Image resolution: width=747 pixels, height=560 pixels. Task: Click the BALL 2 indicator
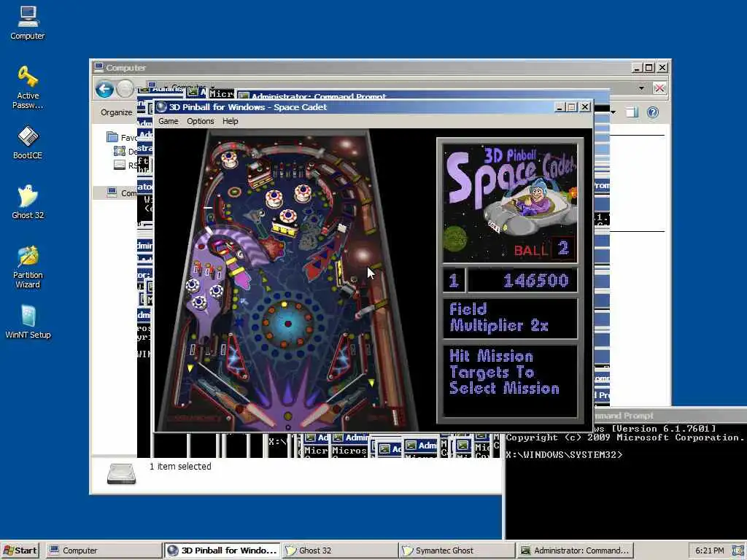544,249
